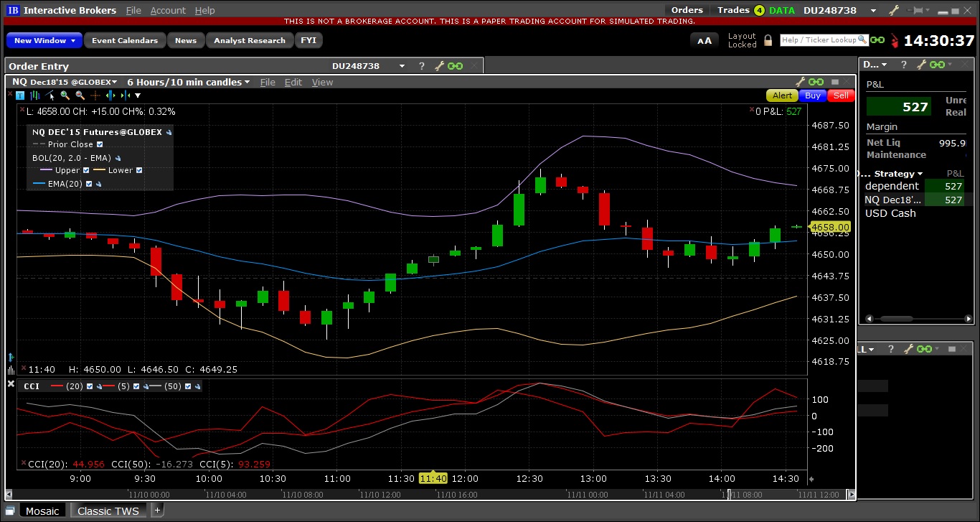
Task: Open the NQ Dec18'15 @GLOBEX contract dropdown
Action: tap(114, 83)
